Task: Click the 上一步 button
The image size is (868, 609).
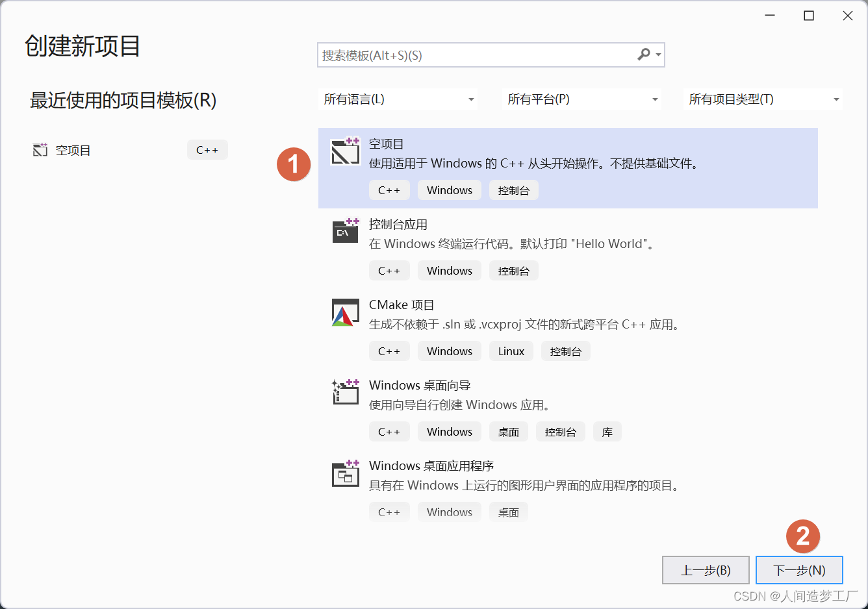Action: [x=706, y=569]
